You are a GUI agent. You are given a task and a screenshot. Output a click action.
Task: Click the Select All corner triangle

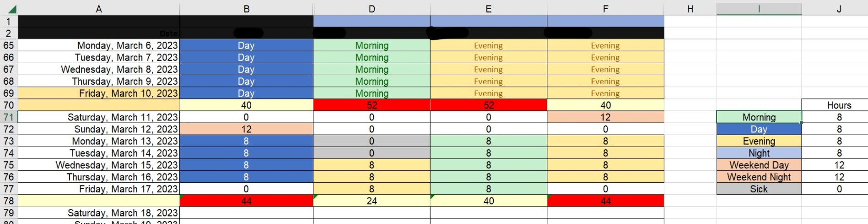[x=11, y=9]
